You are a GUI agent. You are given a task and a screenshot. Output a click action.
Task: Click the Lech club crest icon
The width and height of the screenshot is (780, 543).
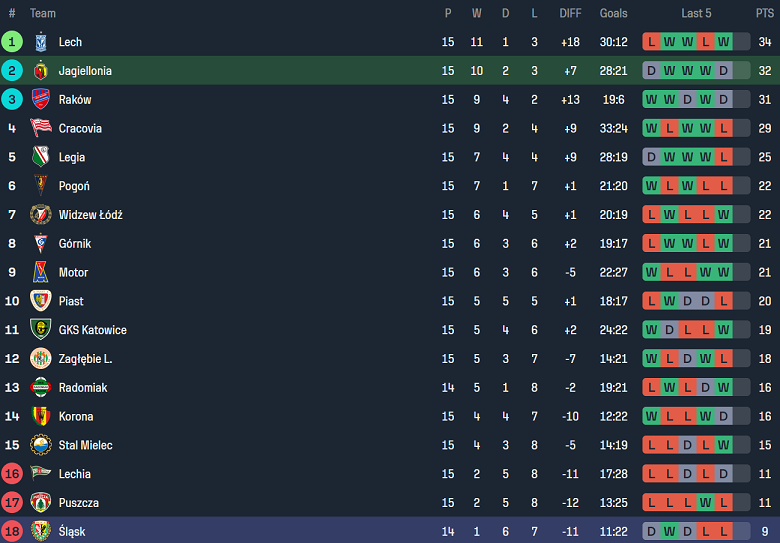tap(41, 42)
